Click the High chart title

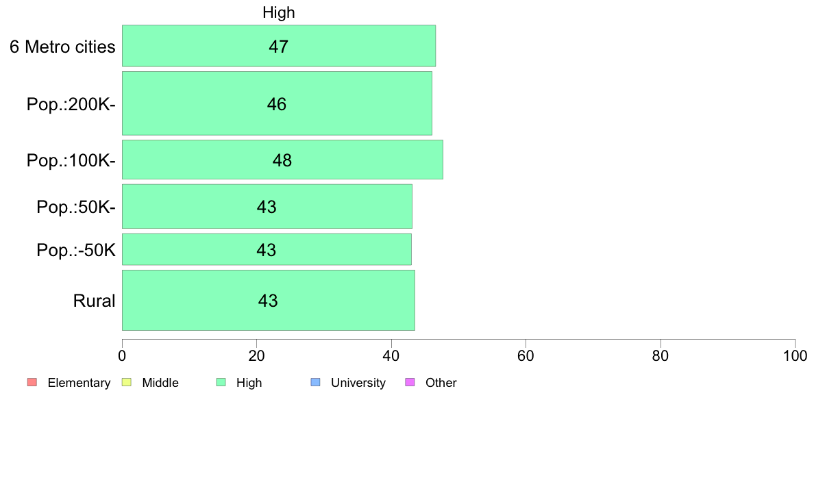[279, 12]
